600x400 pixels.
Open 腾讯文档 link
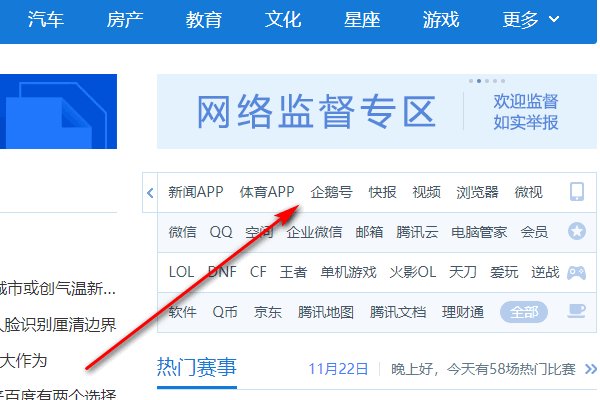pos(398,312)
